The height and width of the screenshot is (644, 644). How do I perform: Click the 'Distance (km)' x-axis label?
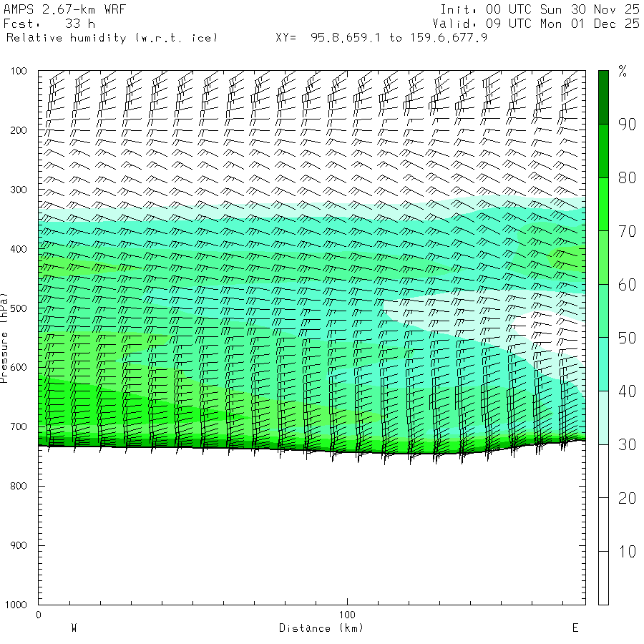(321, 628)
